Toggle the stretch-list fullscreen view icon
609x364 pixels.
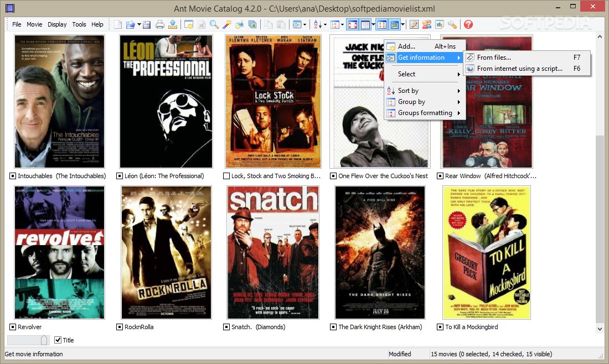coord(353,24)
